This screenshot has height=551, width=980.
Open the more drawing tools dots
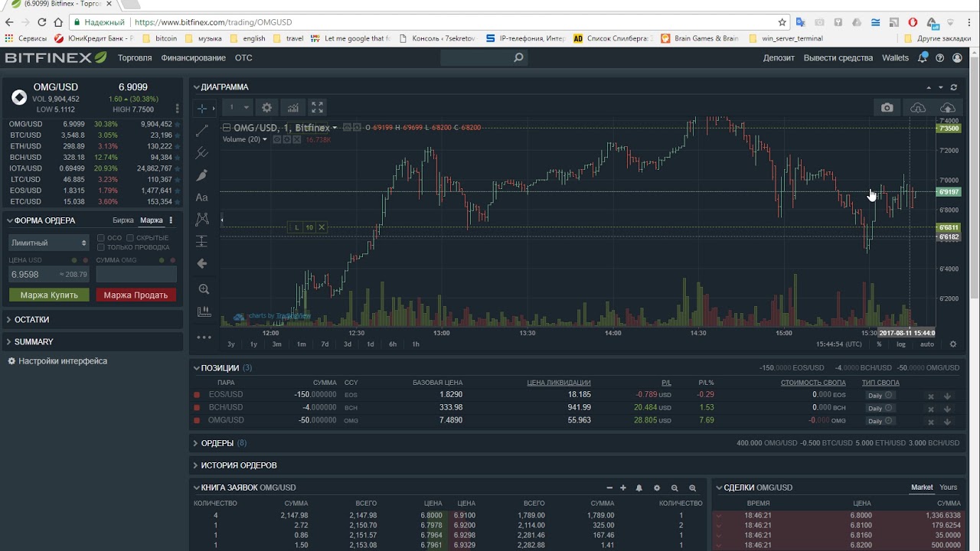tap(204, 337)
